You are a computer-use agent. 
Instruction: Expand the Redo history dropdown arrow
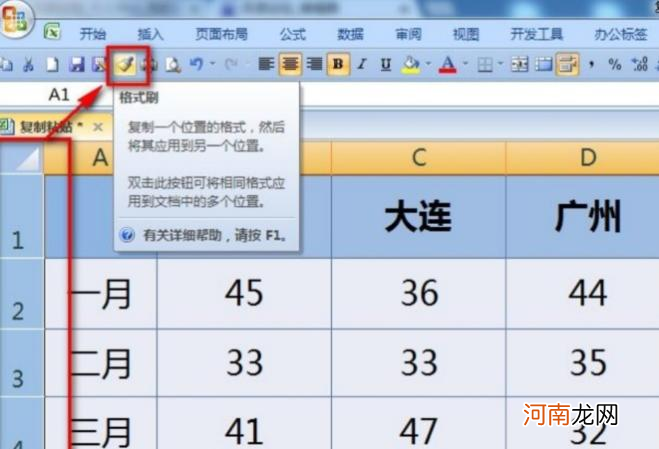click(x=248, y=64)
